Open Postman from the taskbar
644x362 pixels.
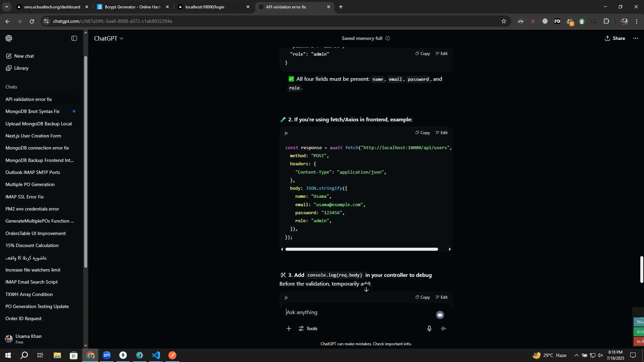coord(172,355)
